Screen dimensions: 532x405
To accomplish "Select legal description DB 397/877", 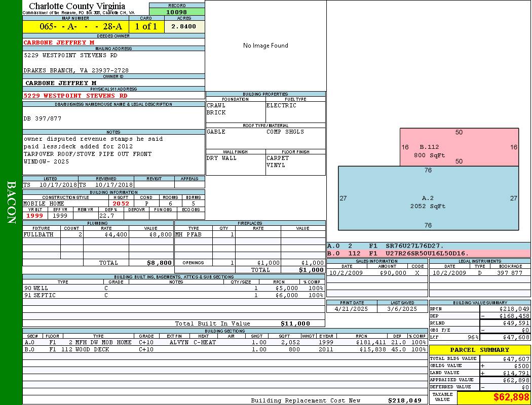I will tap(43, 118).
